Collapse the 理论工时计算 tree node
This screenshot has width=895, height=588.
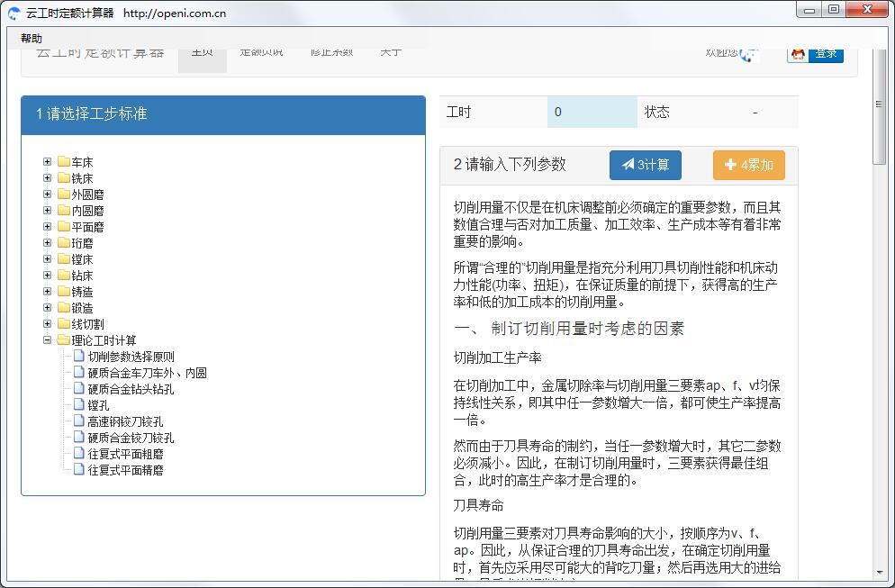tap(48, 340)
